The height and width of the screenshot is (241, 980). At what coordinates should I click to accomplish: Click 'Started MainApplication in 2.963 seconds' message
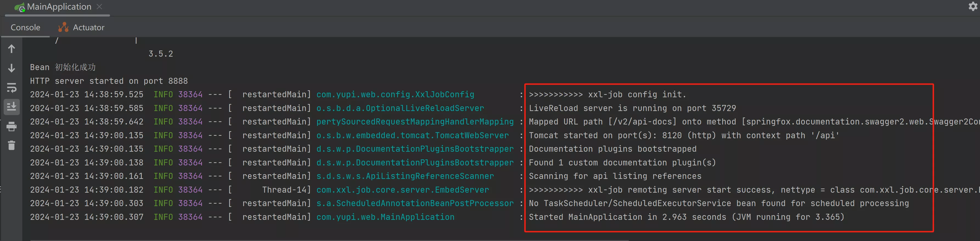686,217
